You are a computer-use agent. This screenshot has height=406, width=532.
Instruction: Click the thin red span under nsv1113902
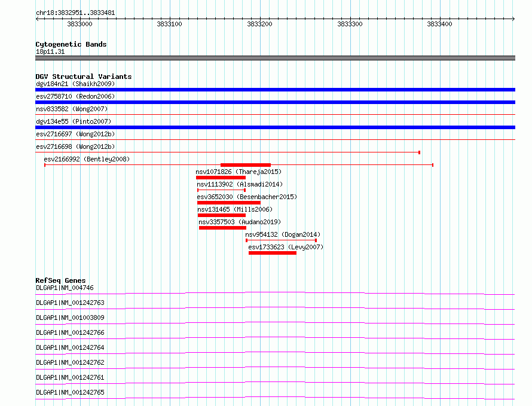[x=222, y=190]
